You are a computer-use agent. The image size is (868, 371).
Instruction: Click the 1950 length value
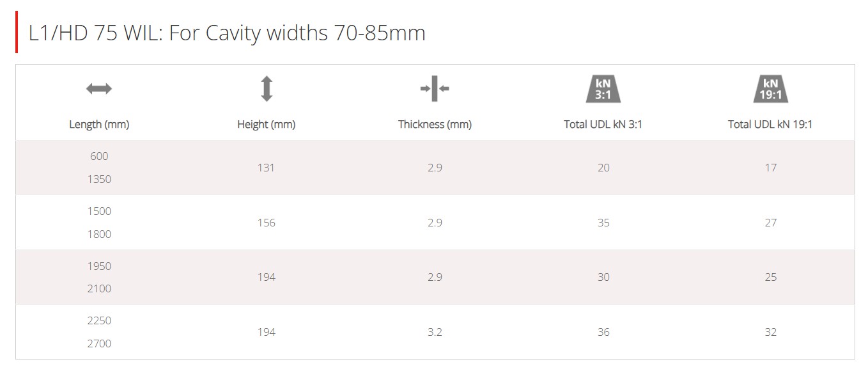99,266
